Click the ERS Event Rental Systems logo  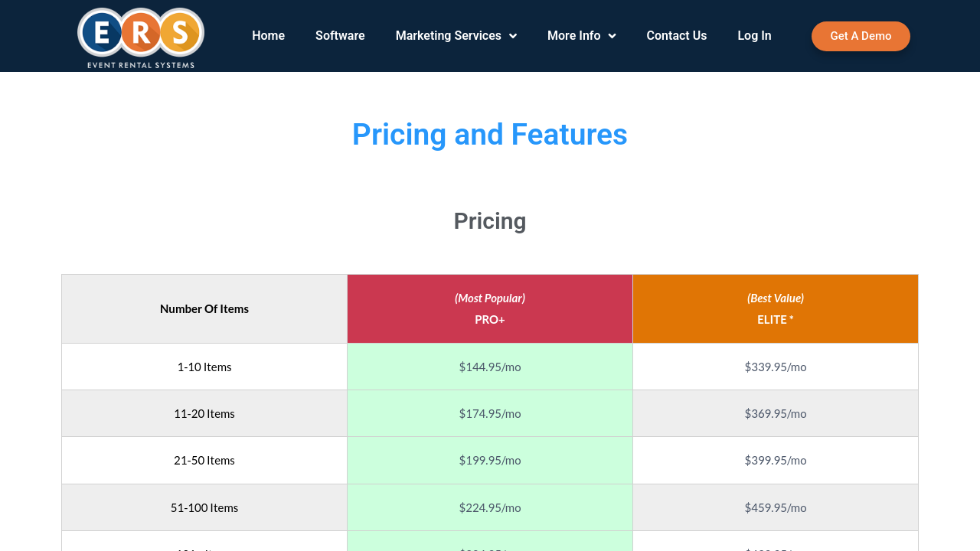141,37
